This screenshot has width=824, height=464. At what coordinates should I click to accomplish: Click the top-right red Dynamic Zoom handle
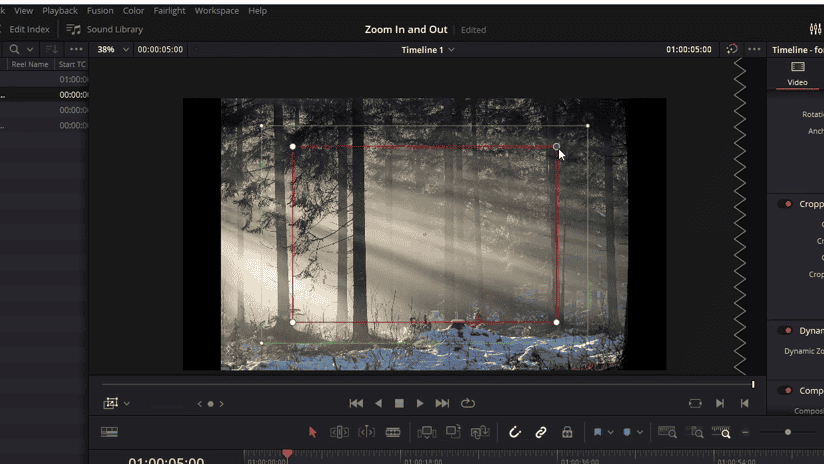[x=557, y=147]
